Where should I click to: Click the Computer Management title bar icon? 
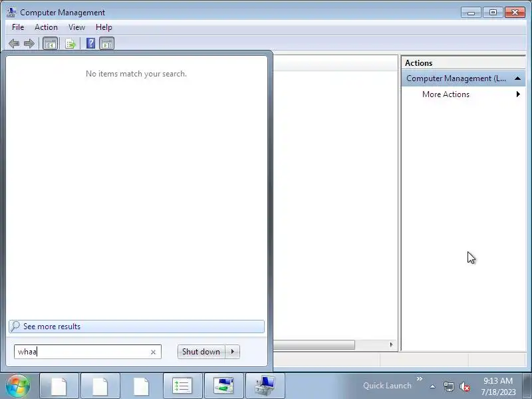(x=11, y=12)
